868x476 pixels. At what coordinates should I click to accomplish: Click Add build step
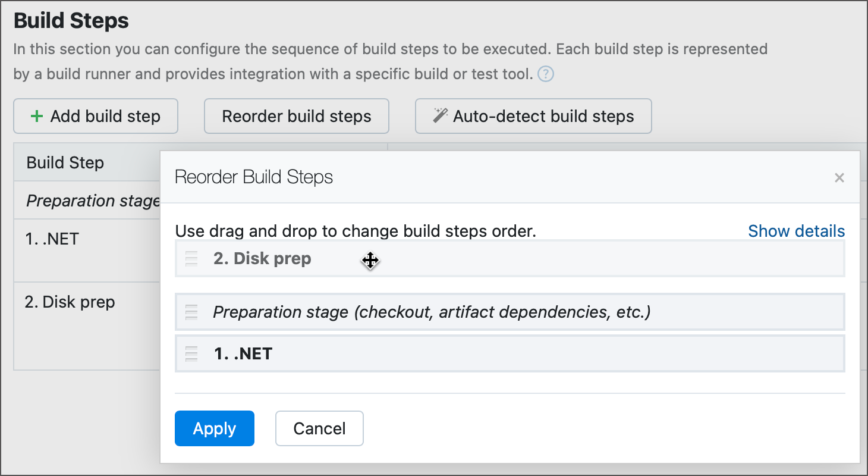pos(96,116)
